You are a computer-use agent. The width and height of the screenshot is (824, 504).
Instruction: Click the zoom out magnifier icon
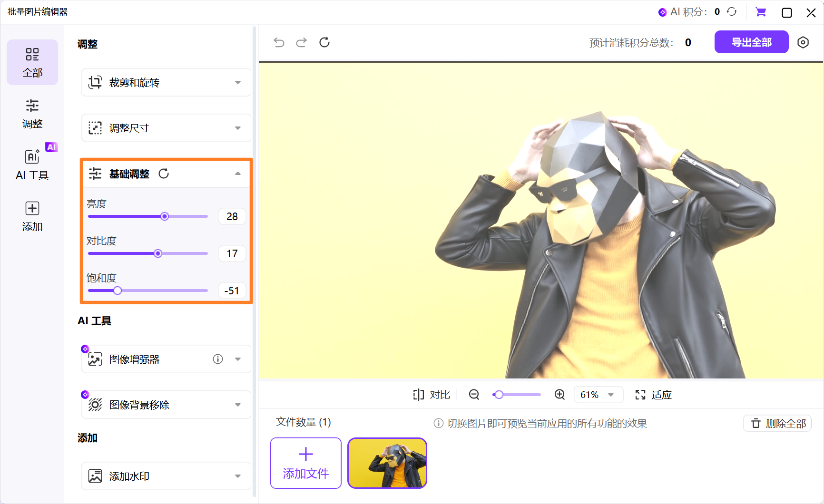[x=474, y=395]
